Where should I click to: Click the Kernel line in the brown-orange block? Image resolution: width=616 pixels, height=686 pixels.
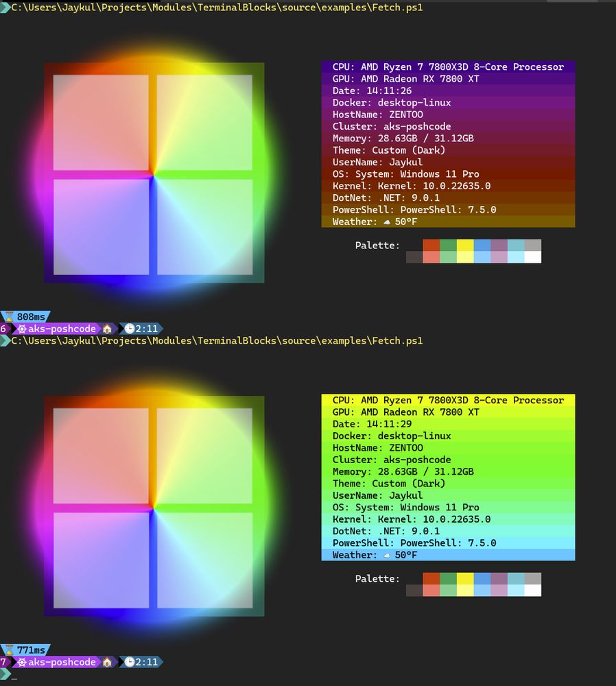tap(412, 186)
